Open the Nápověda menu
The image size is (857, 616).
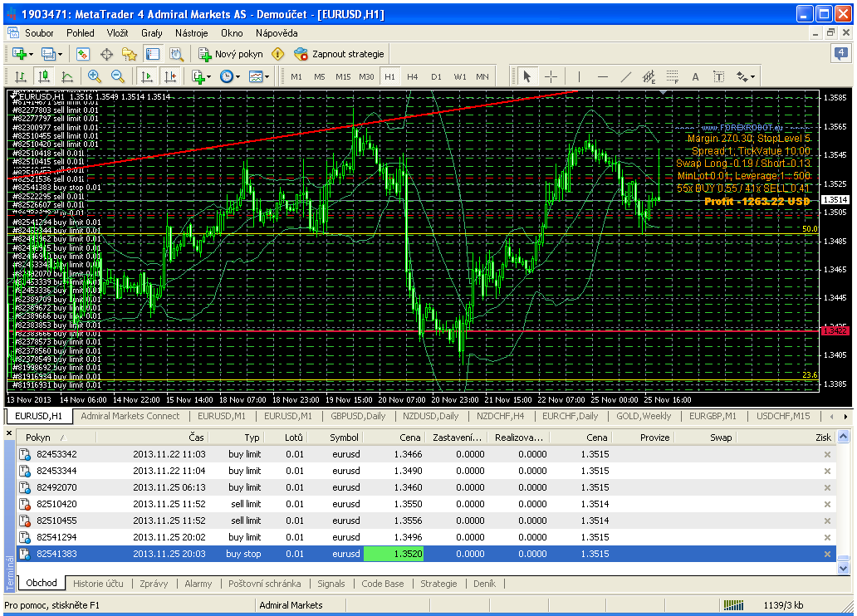tap(277, 33)
